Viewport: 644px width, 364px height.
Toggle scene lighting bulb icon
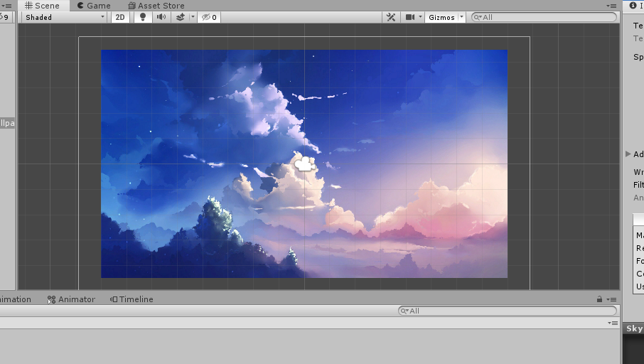pos(142,17)
